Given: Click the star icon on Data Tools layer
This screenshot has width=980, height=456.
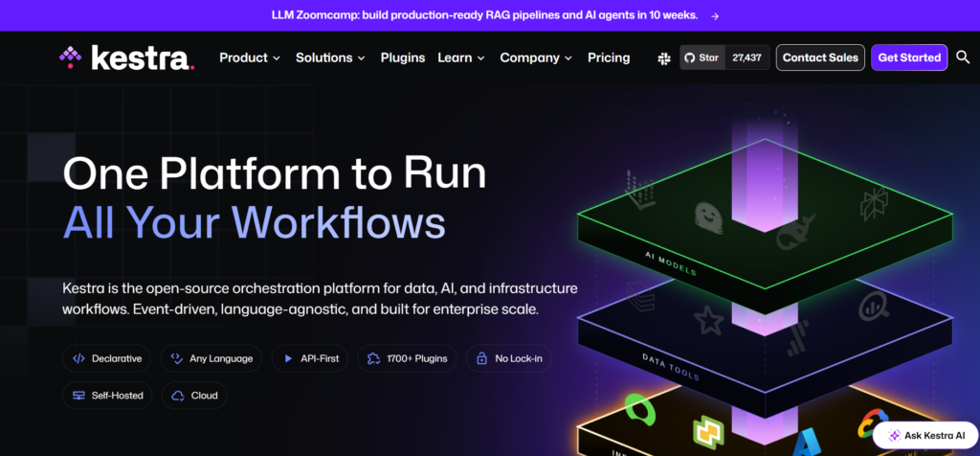Looking at the screenshot, I should pyautogui.click(x=709, y=320).
